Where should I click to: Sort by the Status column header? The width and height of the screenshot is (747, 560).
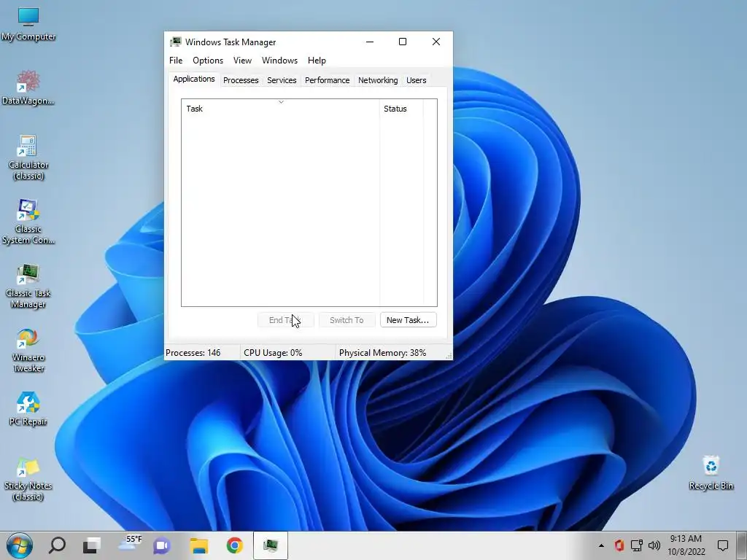(401, 109)
